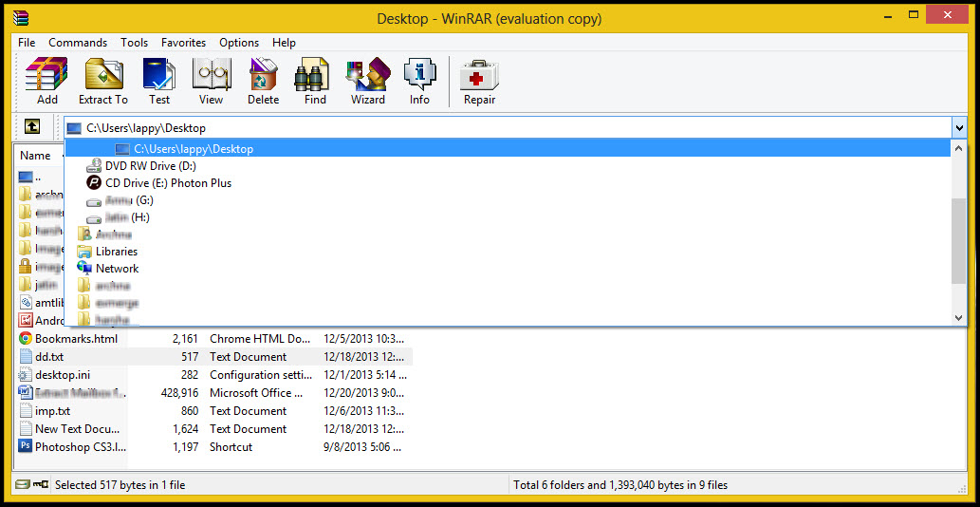Click 'Selected 517 bytes in 1 file' status text
The width and height of the screenshot is (980, 507).
120,484
